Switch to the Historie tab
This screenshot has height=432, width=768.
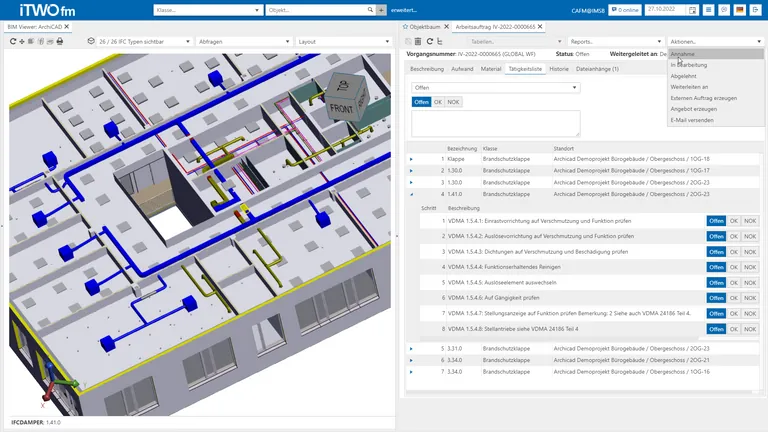[559, 69]
